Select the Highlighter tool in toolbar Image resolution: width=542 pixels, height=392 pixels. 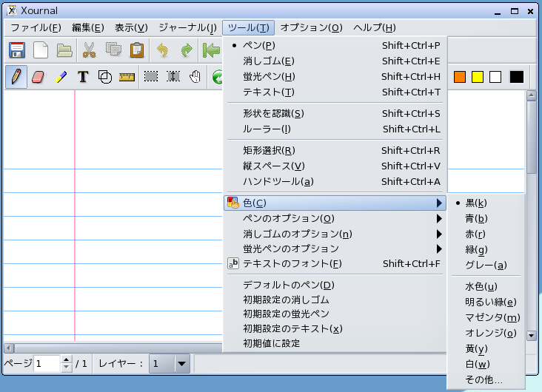click(x=61, y=77)
